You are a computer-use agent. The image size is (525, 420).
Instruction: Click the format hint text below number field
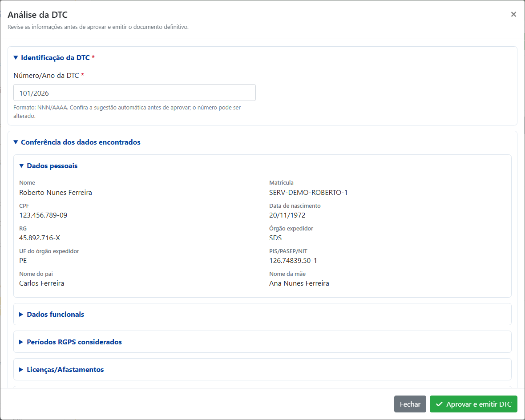tap(127, 112)
